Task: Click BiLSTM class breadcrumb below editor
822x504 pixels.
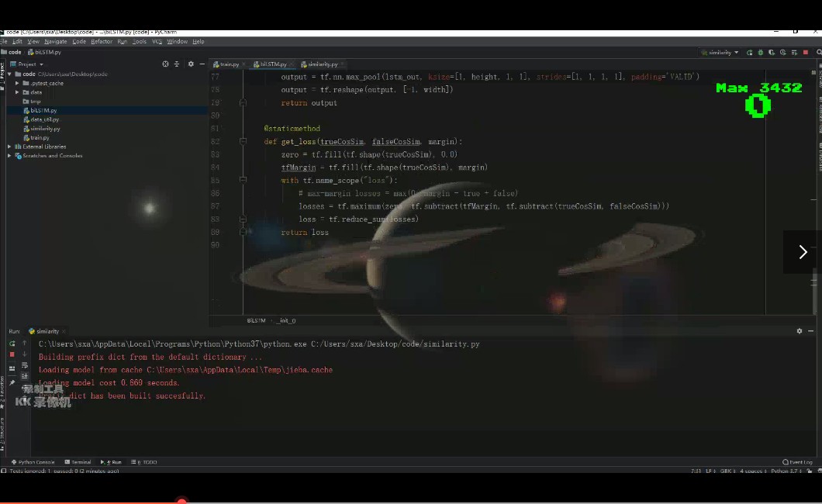Action: tap(257, 320)
